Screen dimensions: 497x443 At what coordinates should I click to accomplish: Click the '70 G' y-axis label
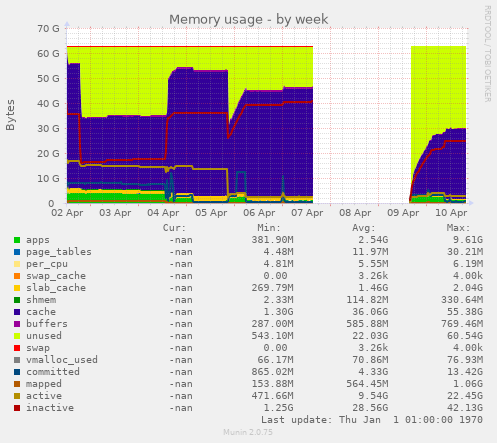point(48,29)
